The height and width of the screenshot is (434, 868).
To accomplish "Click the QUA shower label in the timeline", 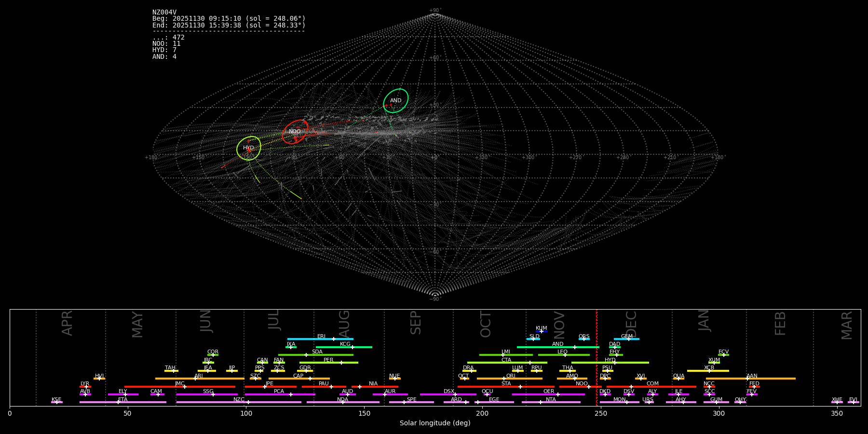I will 678,376.
